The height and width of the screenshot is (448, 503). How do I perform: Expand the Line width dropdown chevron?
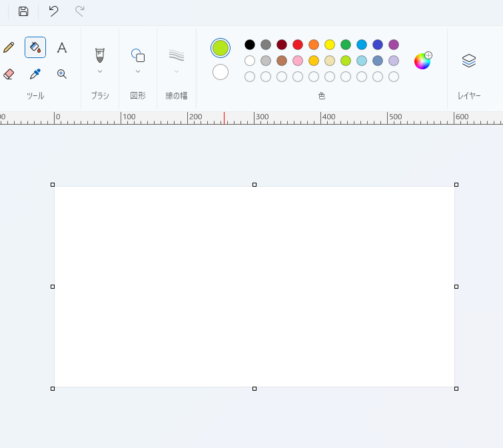(x=176, y=71)
